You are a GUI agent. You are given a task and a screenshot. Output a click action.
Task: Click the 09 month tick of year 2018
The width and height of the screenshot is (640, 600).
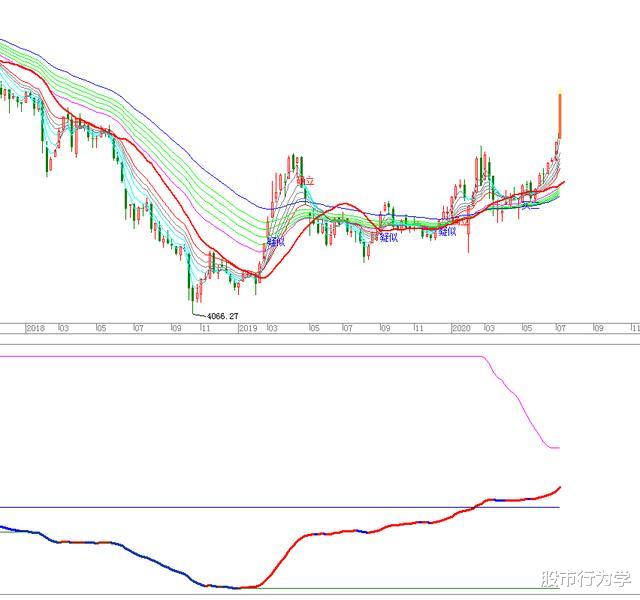click(x=176, y=328)
